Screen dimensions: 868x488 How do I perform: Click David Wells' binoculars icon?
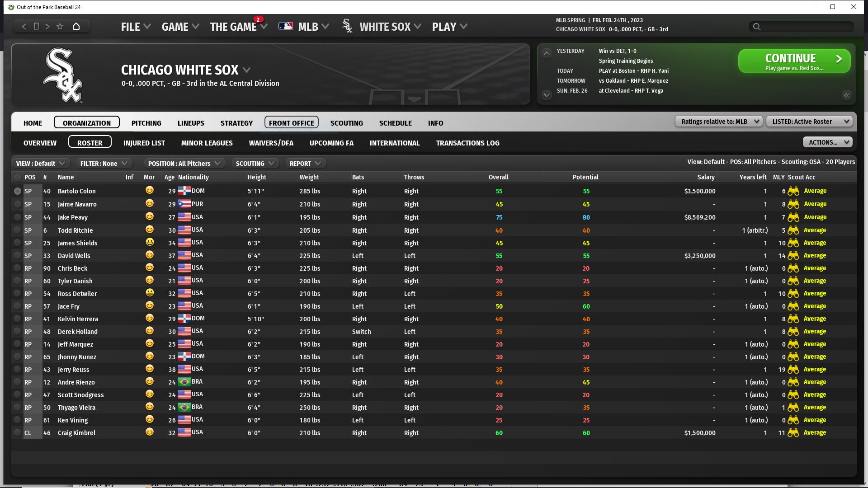793,256
